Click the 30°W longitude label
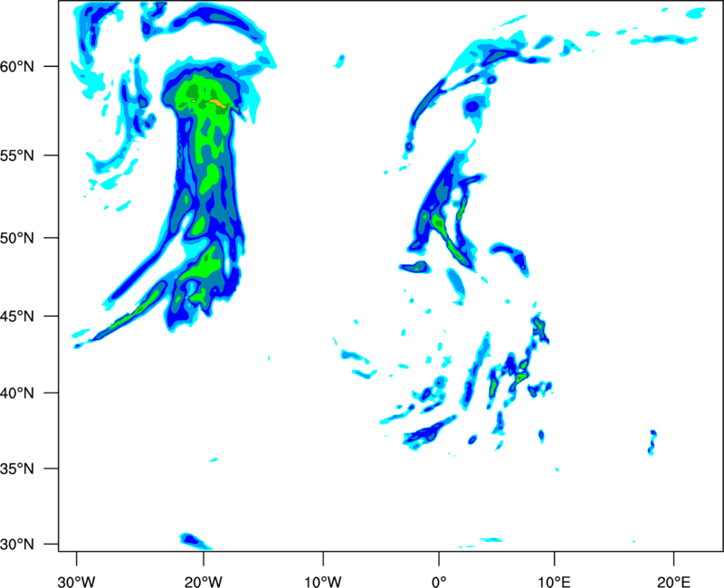 point(77,582)
